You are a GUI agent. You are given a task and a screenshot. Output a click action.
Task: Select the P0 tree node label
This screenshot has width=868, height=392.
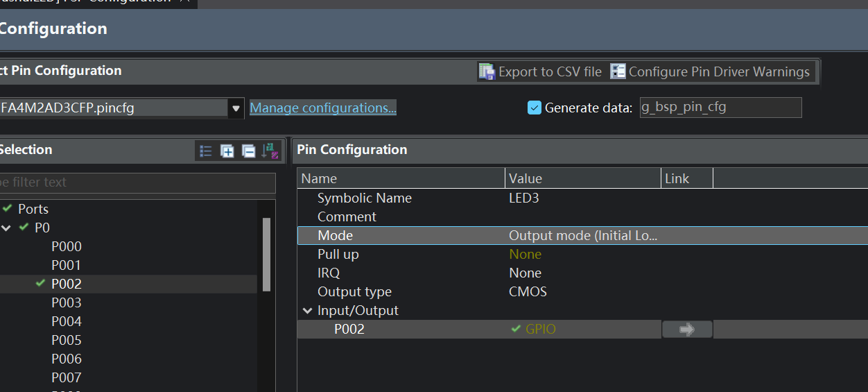42,228
